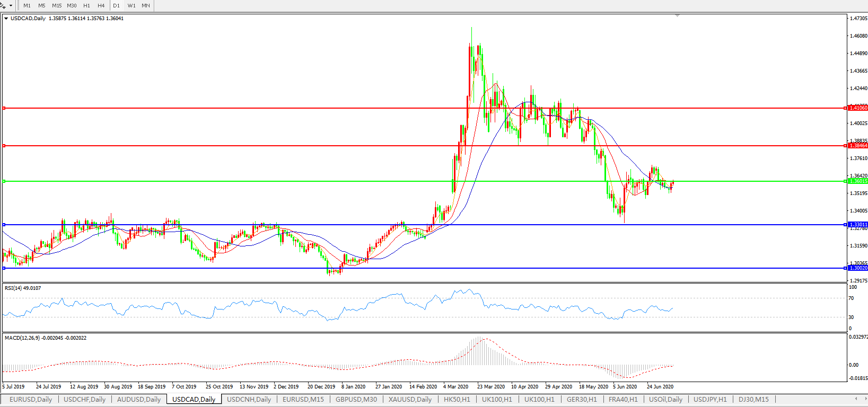Viewport: 868px width, 407px height.
Task: Click the RSI(14) indicator label
Action: [22, 288]
